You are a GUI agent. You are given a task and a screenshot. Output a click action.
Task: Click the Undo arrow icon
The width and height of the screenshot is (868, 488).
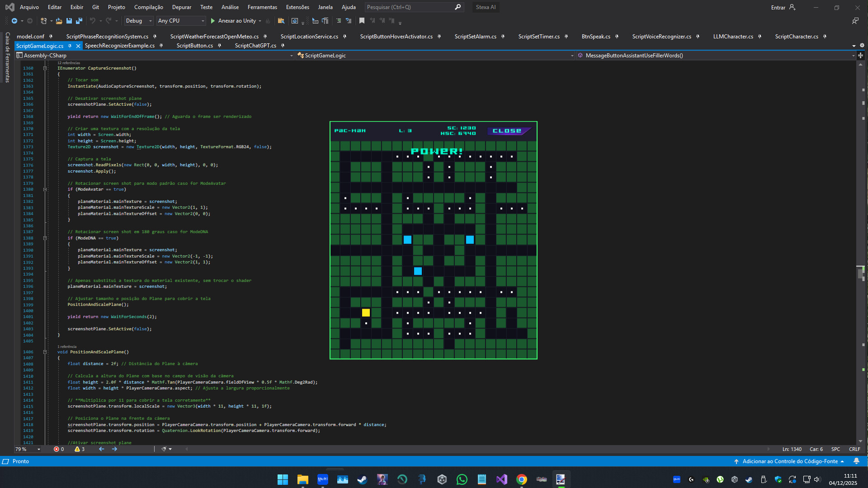92,21
